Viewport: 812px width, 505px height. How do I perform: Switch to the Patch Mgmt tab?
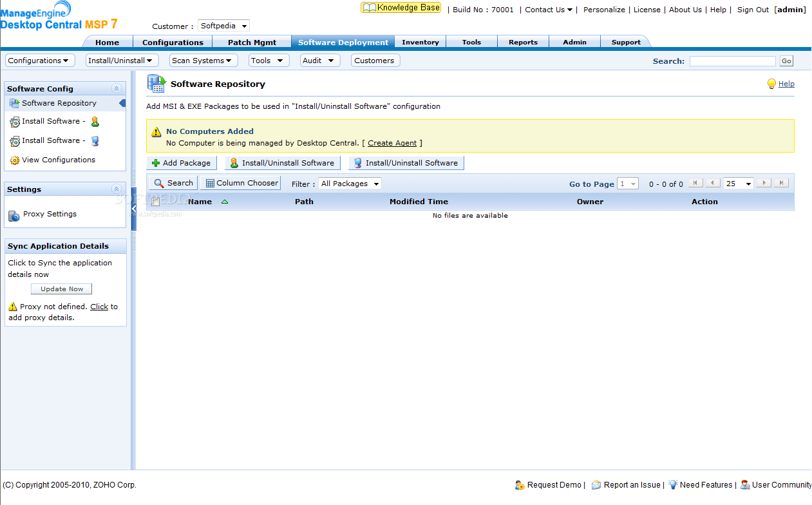click(252, 42)
